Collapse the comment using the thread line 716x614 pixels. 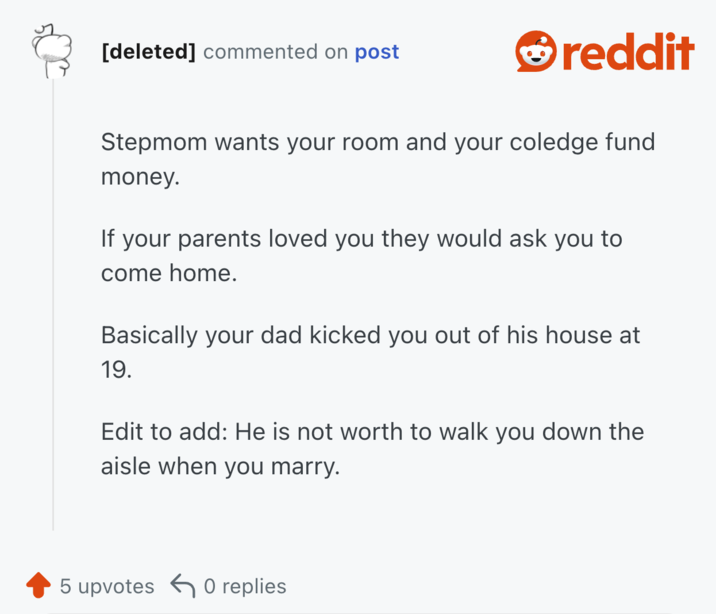point(53,300)
